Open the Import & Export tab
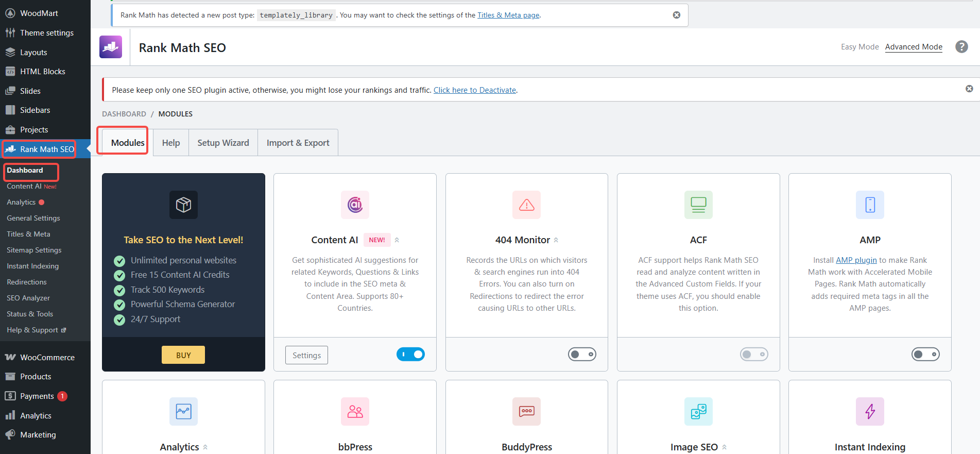Image resolution: width=980 pixels, height=454 pixels. pyautogui.click(x=298, y=143)
